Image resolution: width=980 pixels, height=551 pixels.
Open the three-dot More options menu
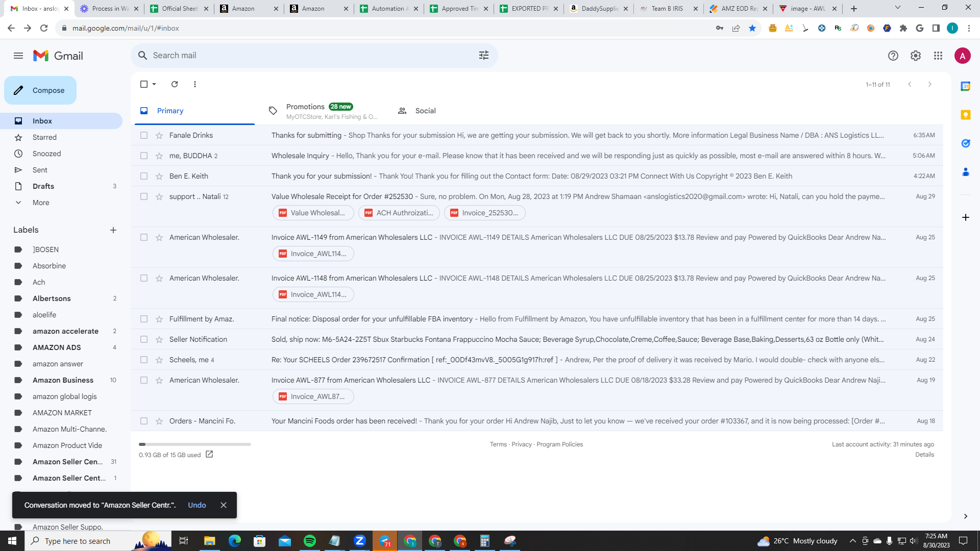(x=195, y=84)
